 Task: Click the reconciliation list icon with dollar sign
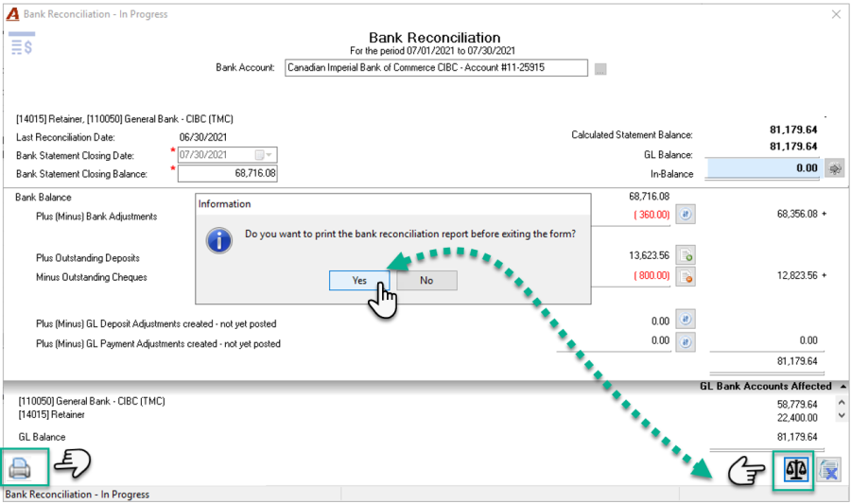click(x=22, y=44)
